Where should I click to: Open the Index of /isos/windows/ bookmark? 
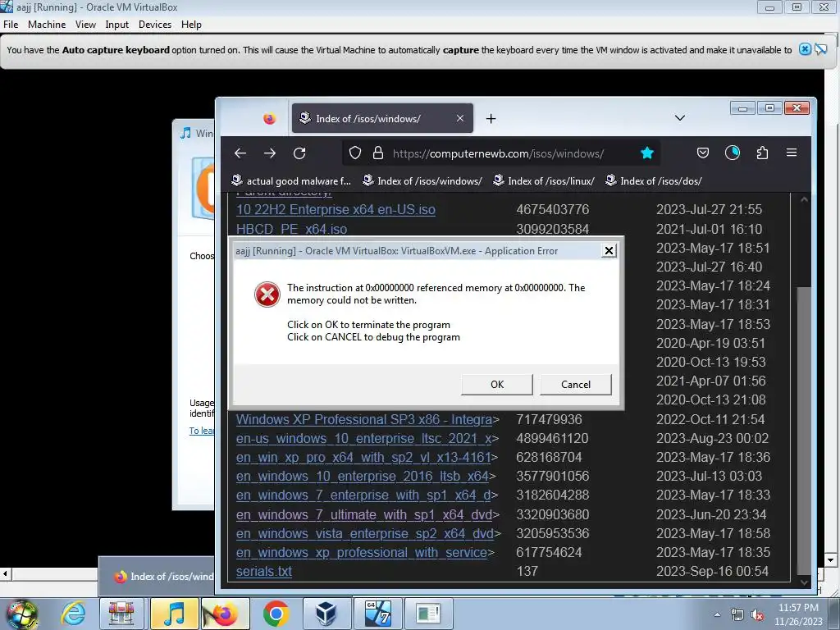click(x=422, y=181)
